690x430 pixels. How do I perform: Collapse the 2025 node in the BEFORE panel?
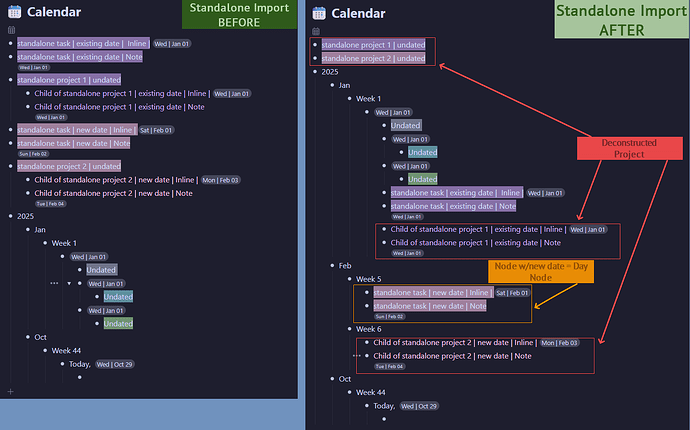pos(10,216)
